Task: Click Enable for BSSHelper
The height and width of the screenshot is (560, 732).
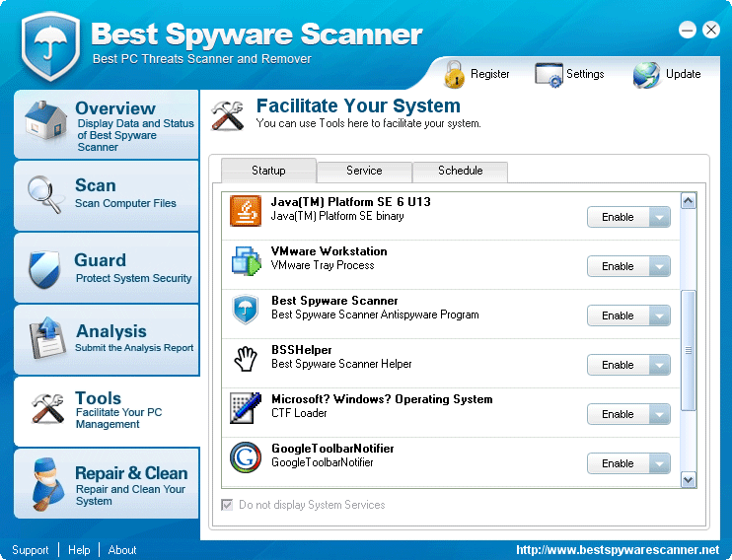Action: coord(618,365)
